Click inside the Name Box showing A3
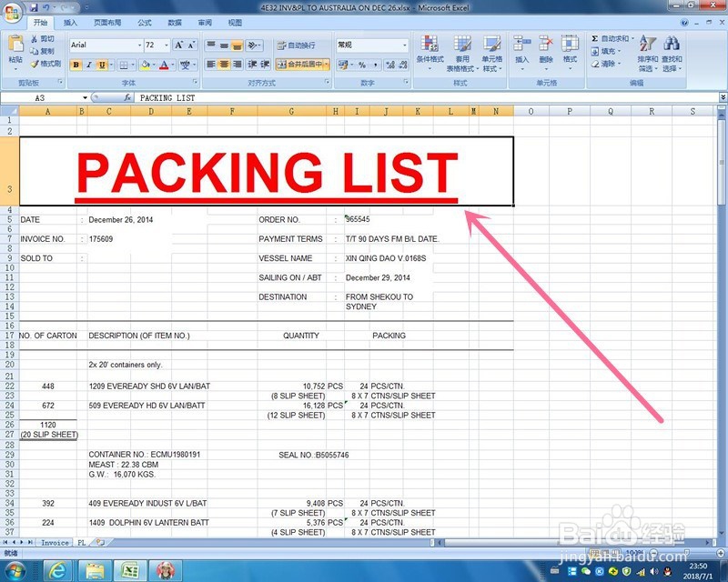 (x=41, y=97)
